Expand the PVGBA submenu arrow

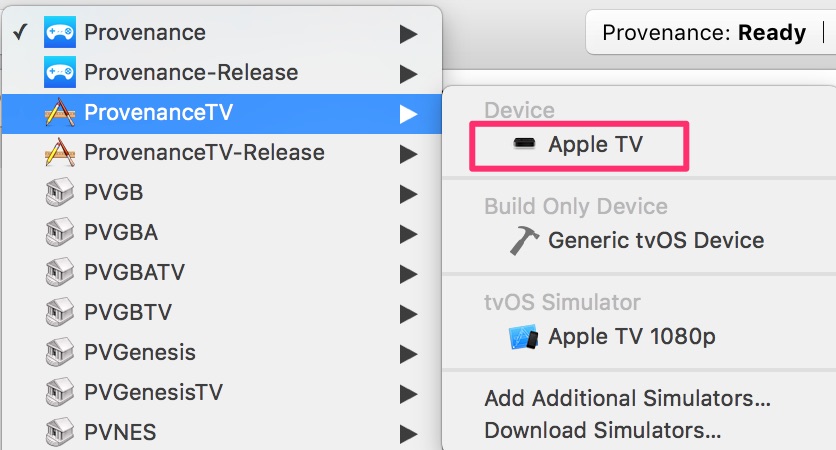pyautogui.click(x=408, y=233)
